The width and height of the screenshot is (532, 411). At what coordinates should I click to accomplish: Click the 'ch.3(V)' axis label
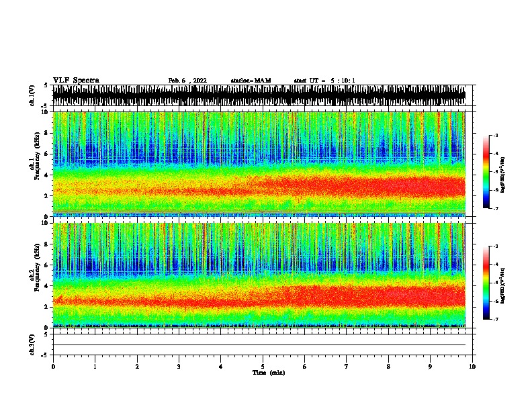coord(32,345)
